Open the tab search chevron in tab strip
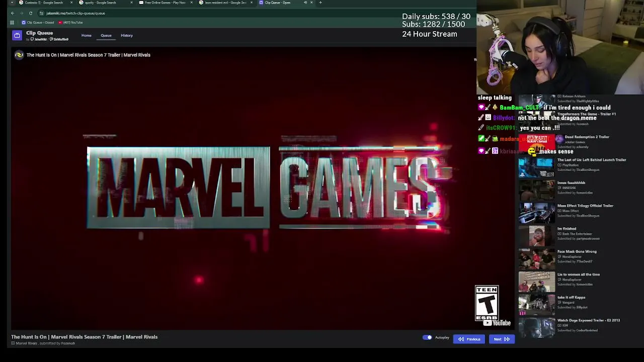Viewport: 644px width, 362px height. pyautogui.click(x=12, y=3)
